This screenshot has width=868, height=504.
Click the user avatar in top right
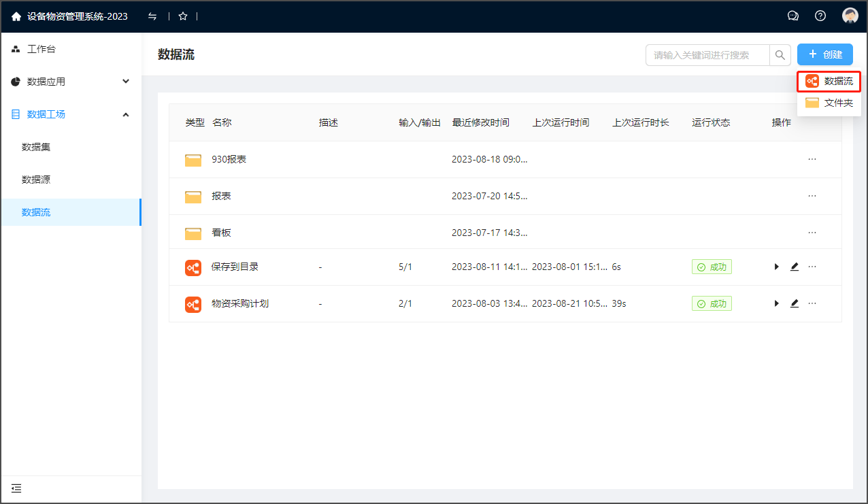pyautogui.click(x=850, y=16)
